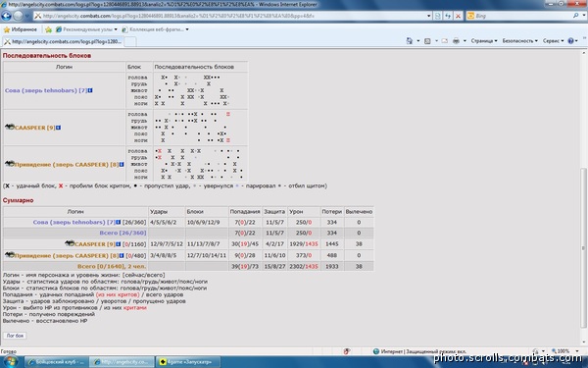Screen dimensions: 588x368
Task: Click the Read Mail envelope icon
Action: pos(444,41)
